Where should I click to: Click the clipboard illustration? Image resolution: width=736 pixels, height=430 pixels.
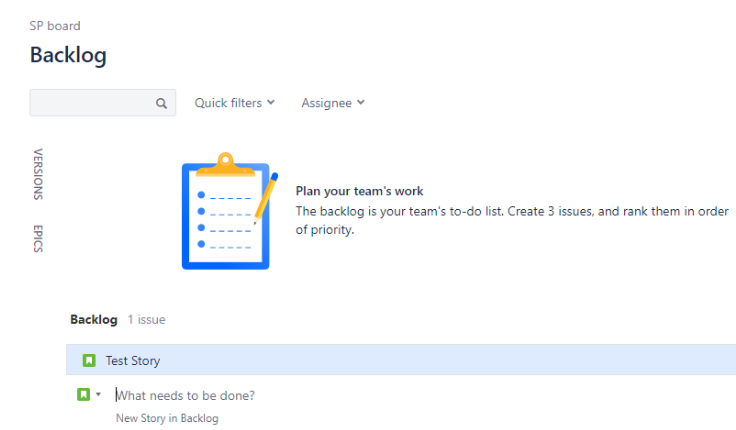(230, 211)
